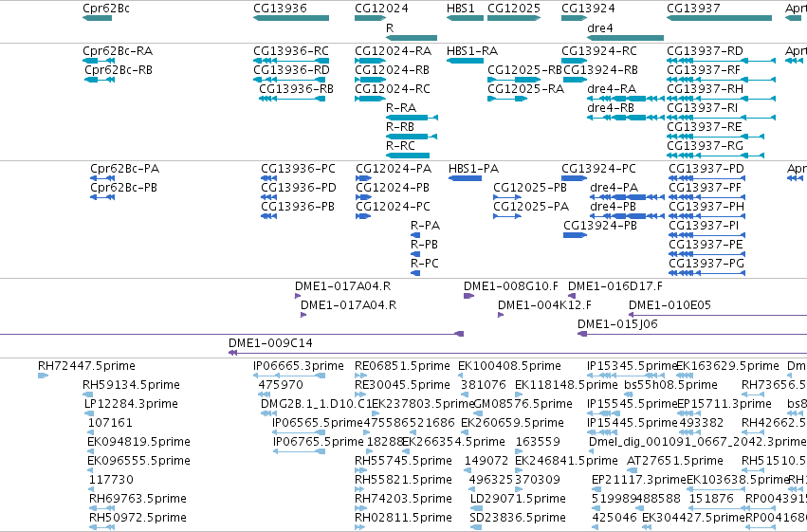807x532 pixels.
Task: Select the HBS1 gene glyph
Action: (466, 18)
